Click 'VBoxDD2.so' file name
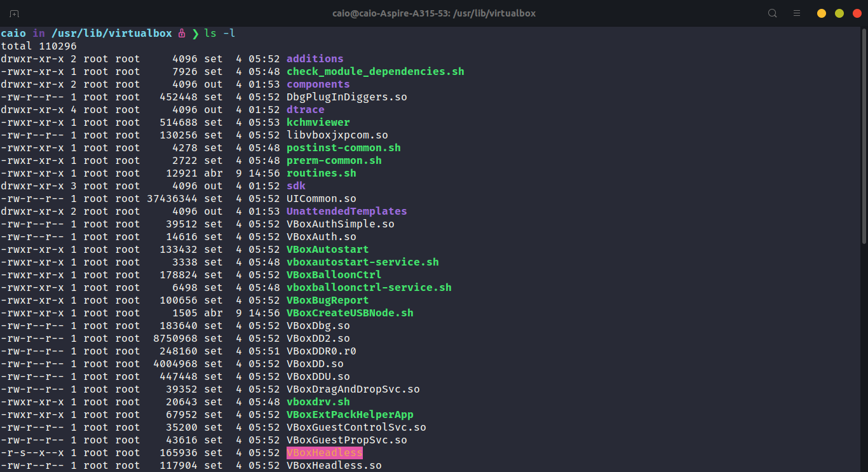This screenshot has width=868, height=472. click(x=318, y=338)
